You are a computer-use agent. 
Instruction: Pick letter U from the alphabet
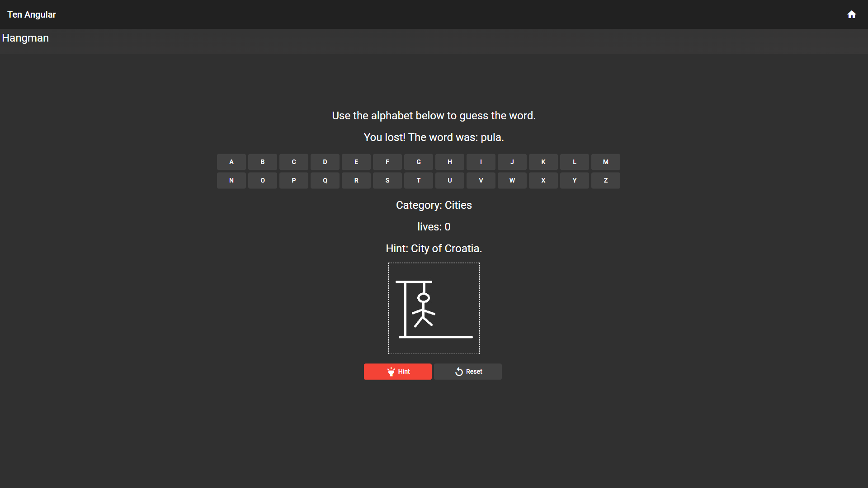[450, 180]
